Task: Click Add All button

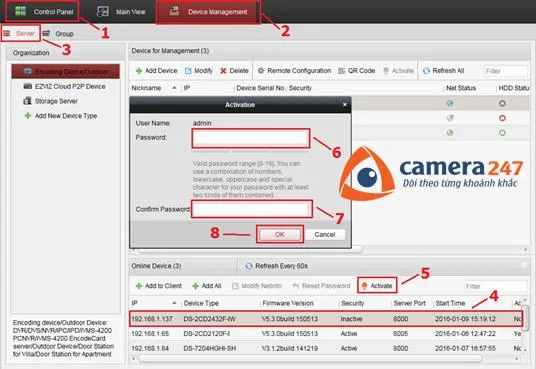Action: tap(207, 286)
